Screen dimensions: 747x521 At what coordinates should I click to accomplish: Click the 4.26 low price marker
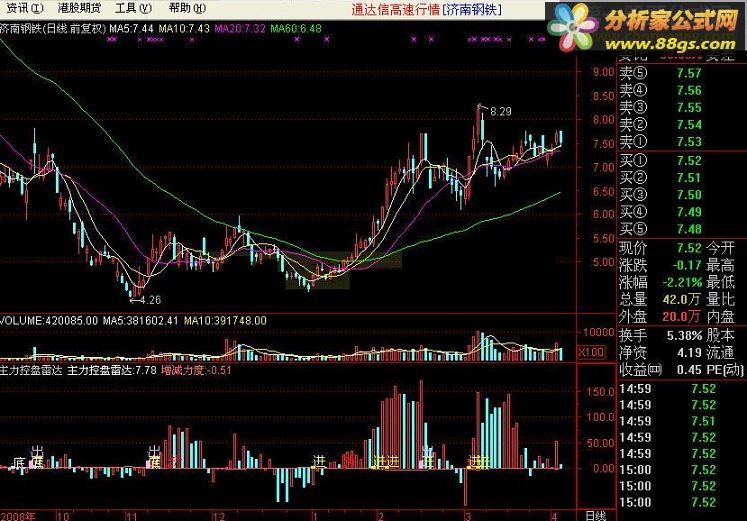coord(151,300)
